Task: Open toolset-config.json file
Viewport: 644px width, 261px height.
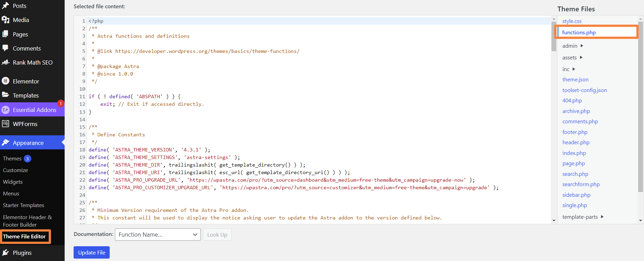Action: (585, 90)
